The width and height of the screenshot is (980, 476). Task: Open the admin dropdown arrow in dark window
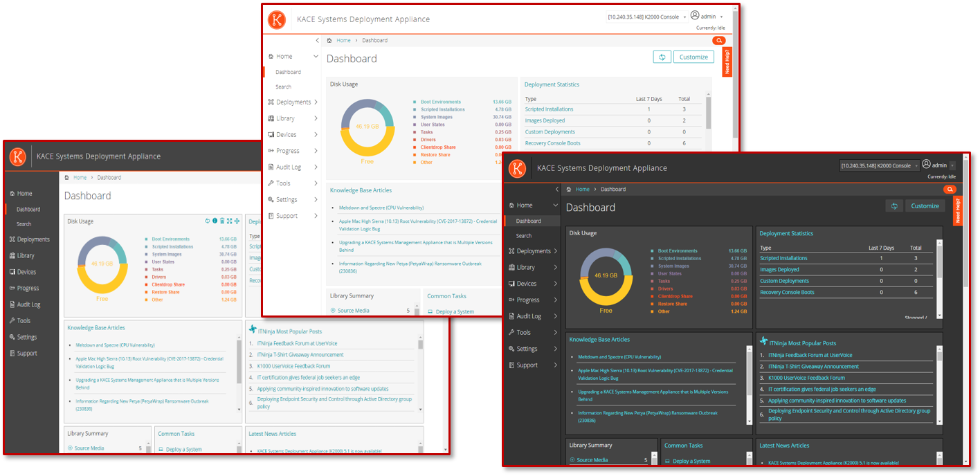coord(952,166)
